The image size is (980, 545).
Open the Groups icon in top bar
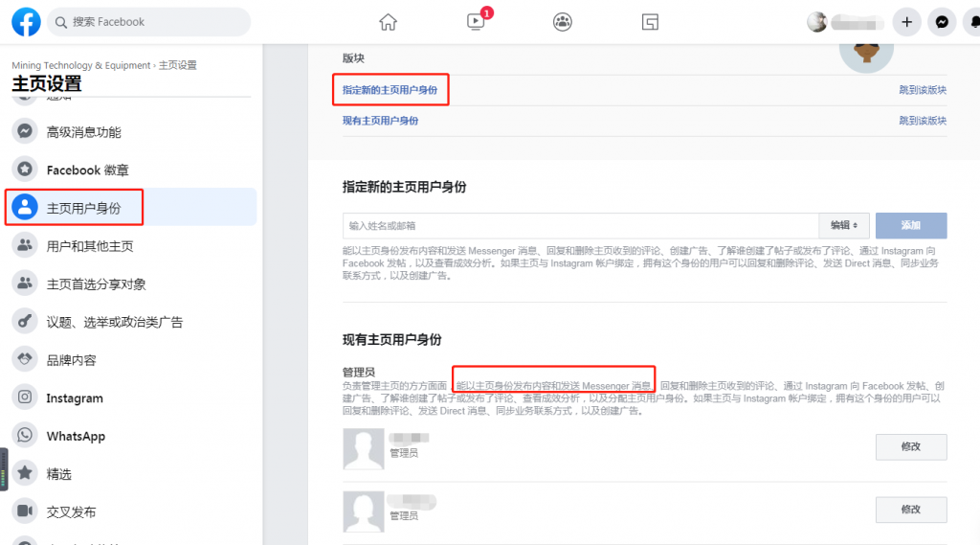click(563, 22)
